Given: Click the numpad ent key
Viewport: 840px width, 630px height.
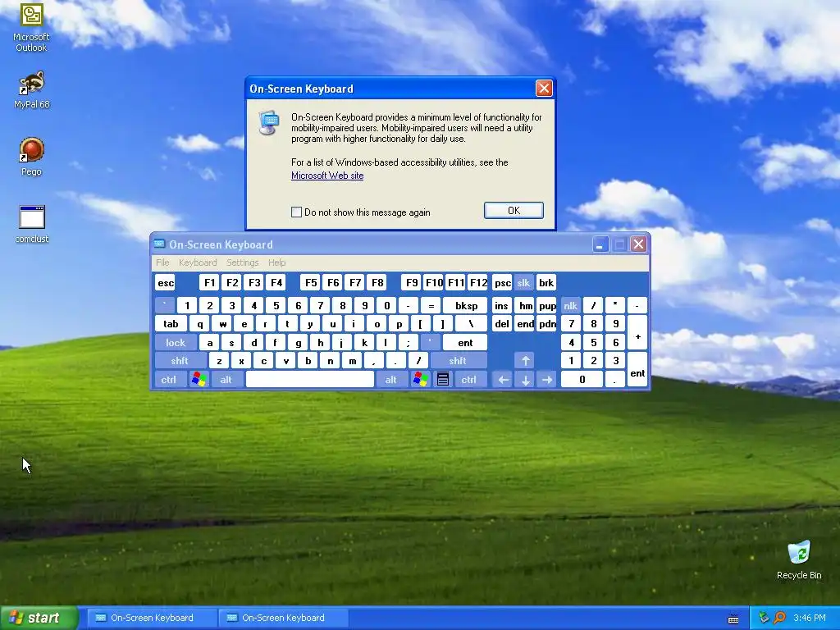Looking at the screenshot, I should tap(637, 370).
